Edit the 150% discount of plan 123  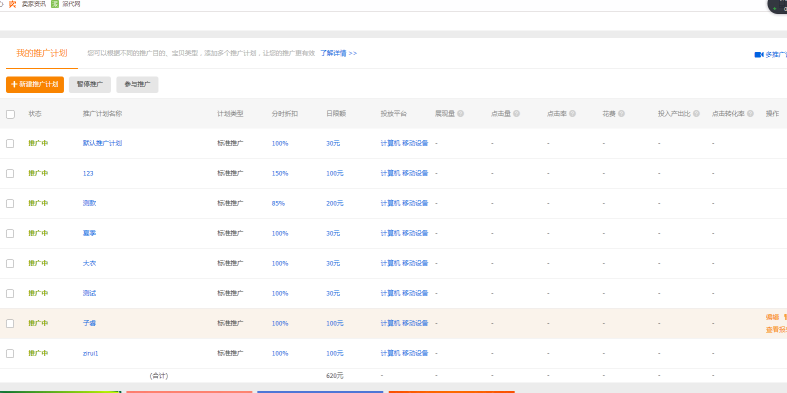280,174
